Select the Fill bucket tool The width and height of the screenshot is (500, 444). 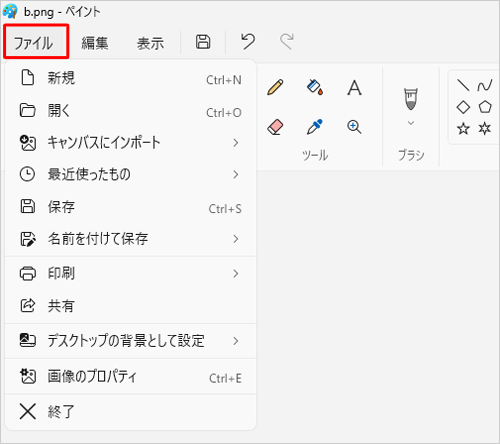tap(315, 87)
